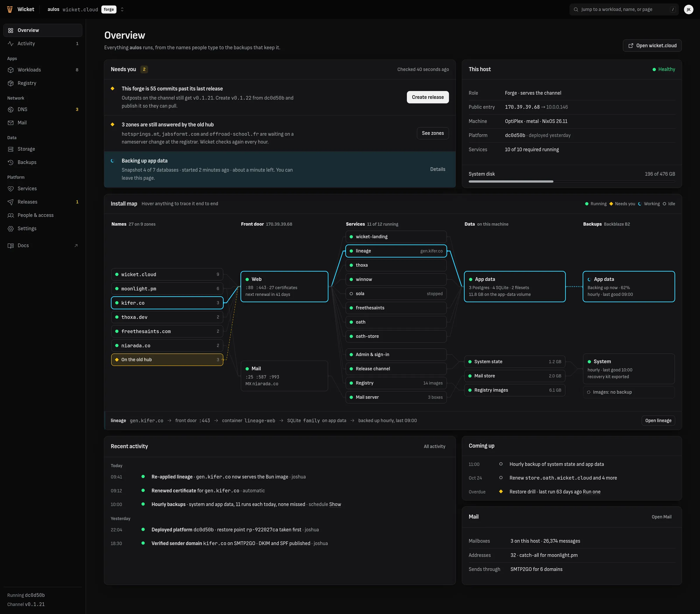Open Details for the app data backup
The width and height of the screenshot is (700, 614).
438,169
